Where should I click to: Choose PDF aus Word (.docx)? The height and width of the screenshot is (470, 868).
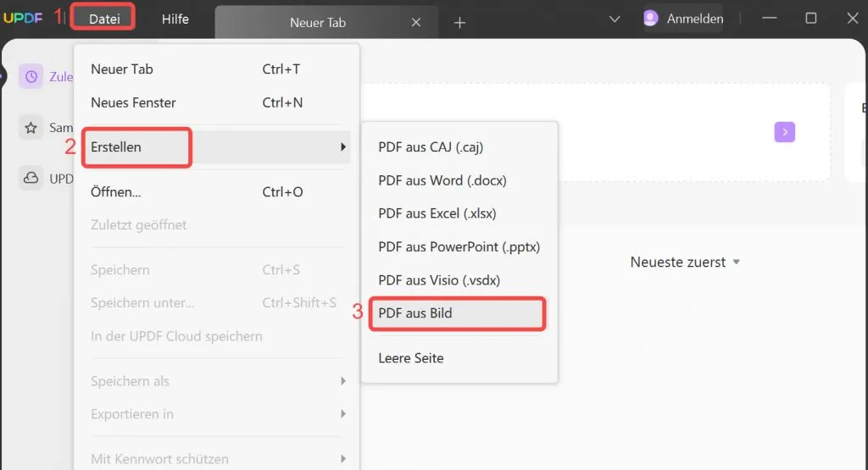pyautogui.click(x=442, y=180)
